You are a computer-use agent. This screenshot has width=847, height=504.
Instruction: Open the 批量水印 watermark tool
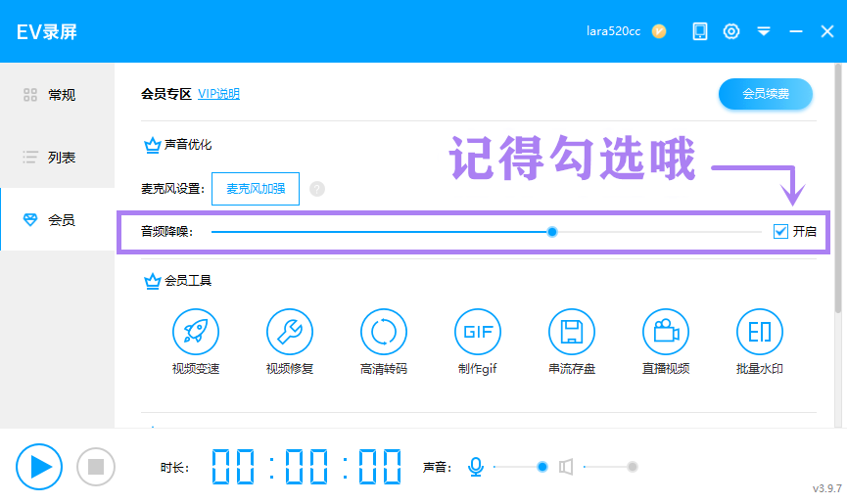coord(760,332)
